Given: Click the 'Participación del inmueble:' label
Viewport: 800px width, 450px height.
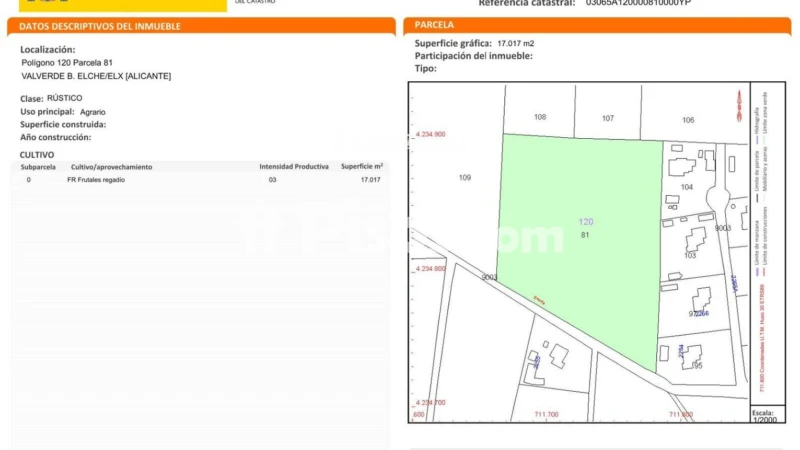Looking at the screenshot, I should [473, 56].
